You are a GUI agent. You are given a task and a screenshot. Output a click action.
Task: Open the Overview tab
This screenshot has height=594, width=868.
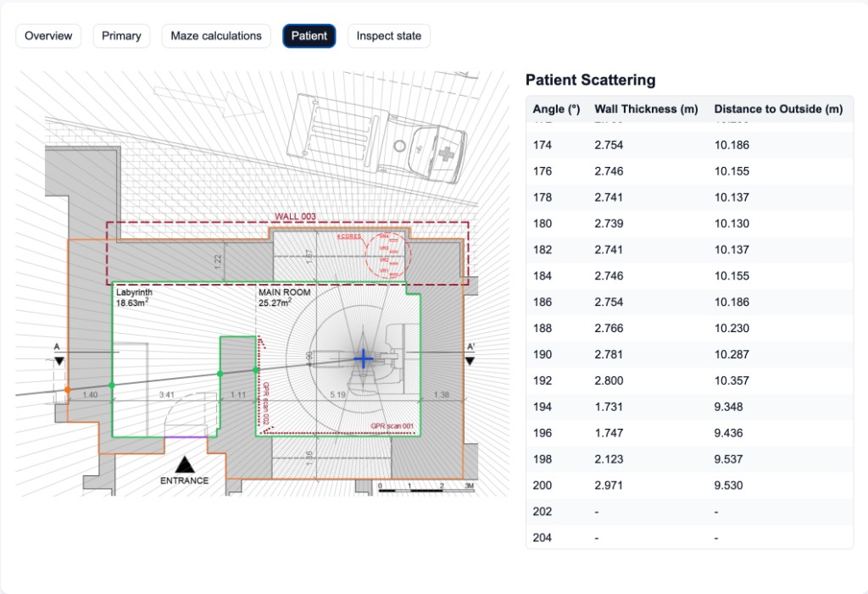[x=48, y=36]
